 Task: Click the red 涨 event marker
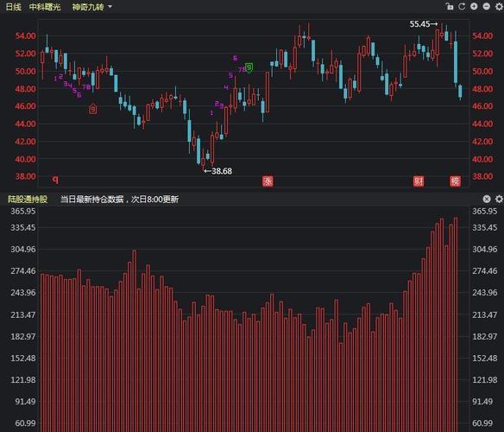coord(268,181)
